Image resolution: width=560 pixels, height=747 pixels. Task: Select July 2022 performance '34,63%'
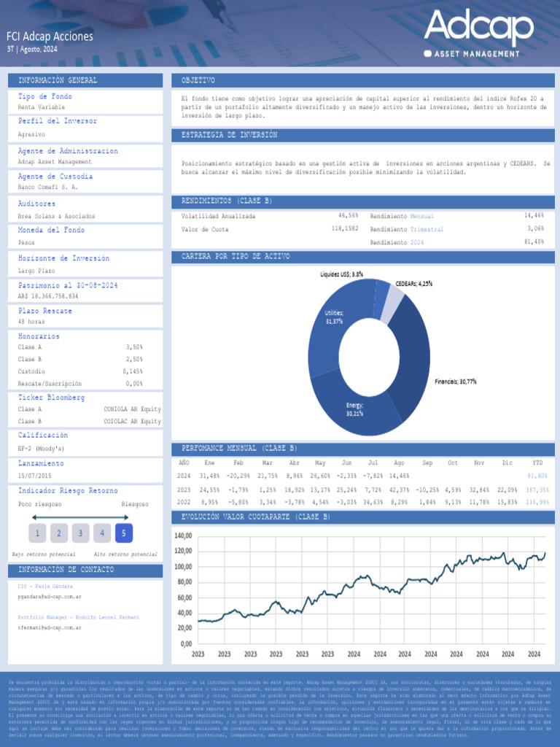pos(373,502)
